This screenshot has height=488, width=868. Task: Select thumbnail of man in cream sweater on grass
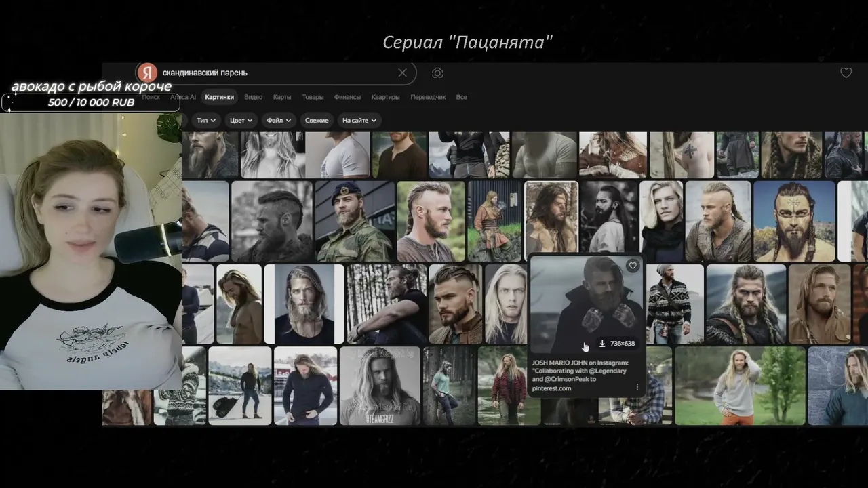click(740, 386)
